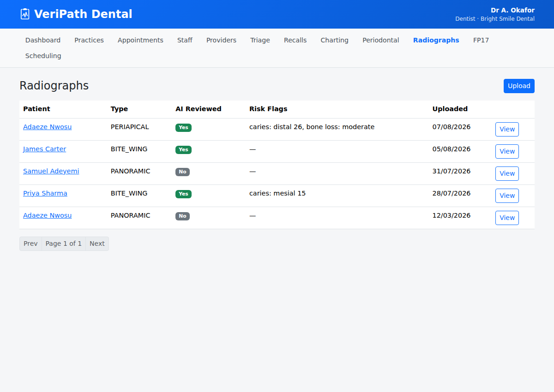The width and height of the screenshot is (554, 392).
Task: Click the Dr A. Okafor user name
Action: pos(512,10)
